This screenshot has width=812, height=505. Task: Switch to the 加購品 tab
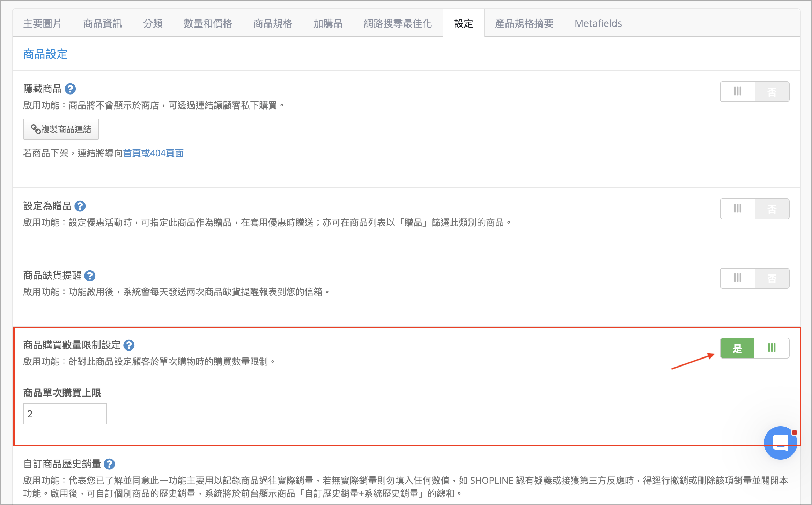pyautogui.click(x=328, y=23)
